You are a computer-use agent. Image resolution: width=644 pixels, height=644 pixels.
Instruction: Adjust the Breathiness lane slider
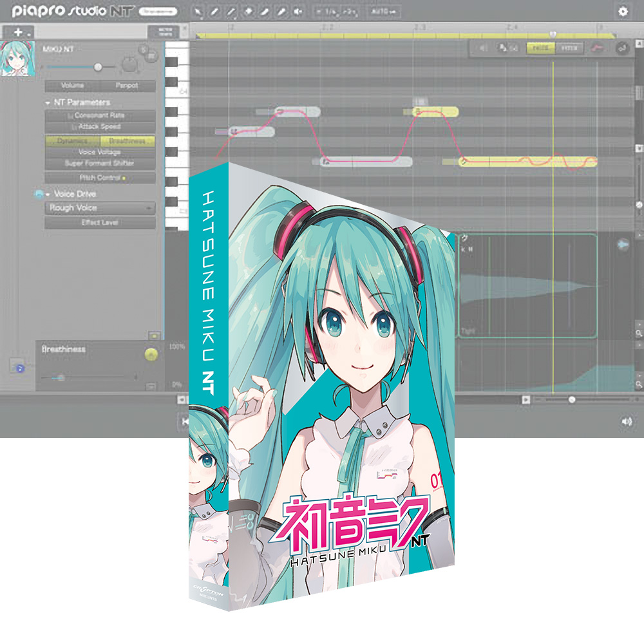pos(88,377)
